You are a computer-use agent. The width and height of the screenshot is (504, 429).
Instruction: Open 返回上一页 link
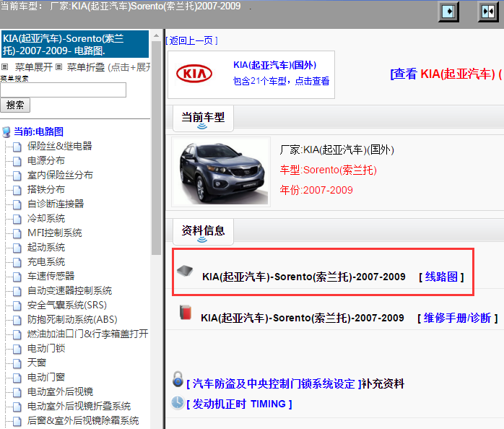[191, 40]
